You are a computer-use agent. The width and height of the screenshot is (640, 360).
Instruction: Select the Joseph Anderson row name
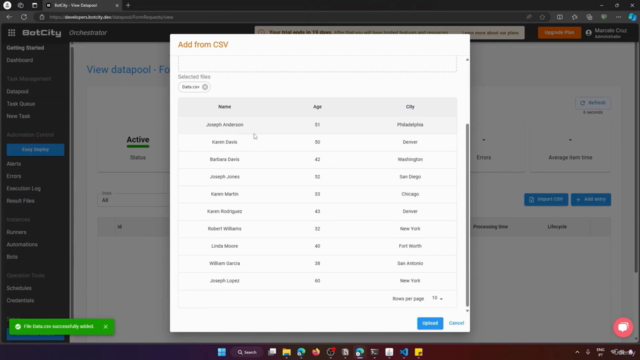click(x=224, y=124)
